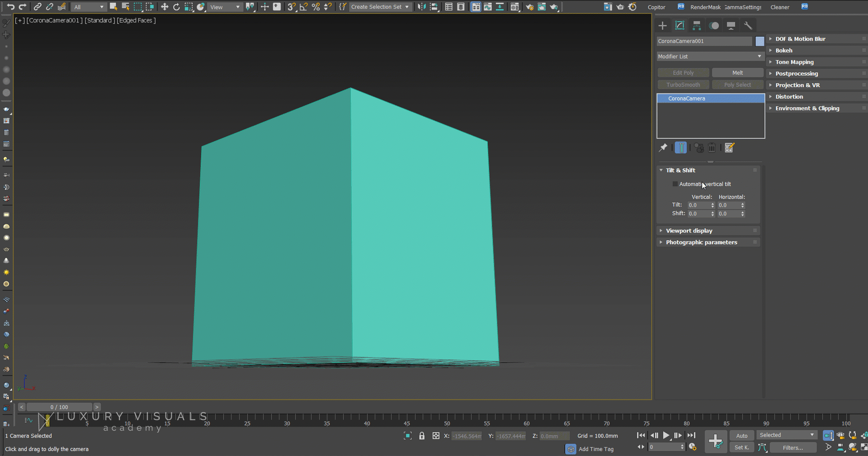Toggle the Scene Explorer icon
This screenshot has width=868, height=456.
pos(449,7)
